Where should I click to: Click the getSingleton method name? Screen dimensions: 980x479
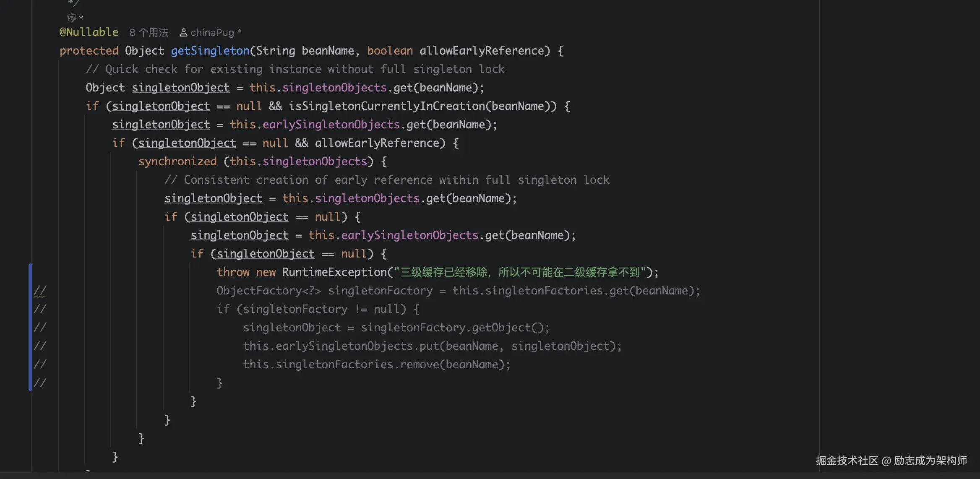coord(210,51)
